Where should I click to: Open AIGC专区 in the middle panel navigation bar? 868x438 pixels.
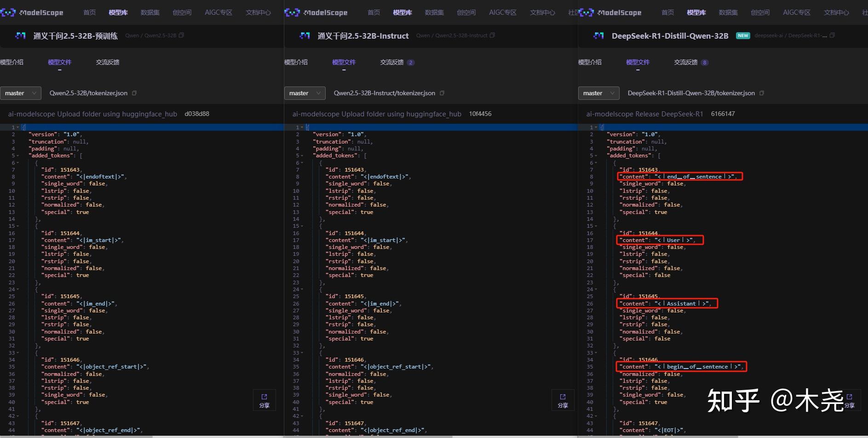[503, 12]
